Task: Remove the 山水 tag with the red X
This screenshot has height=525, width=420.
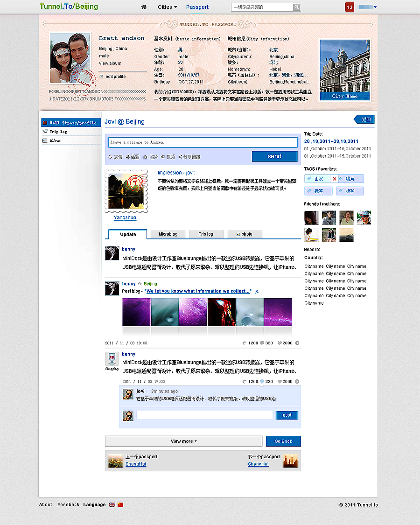Action: [333, 178]
